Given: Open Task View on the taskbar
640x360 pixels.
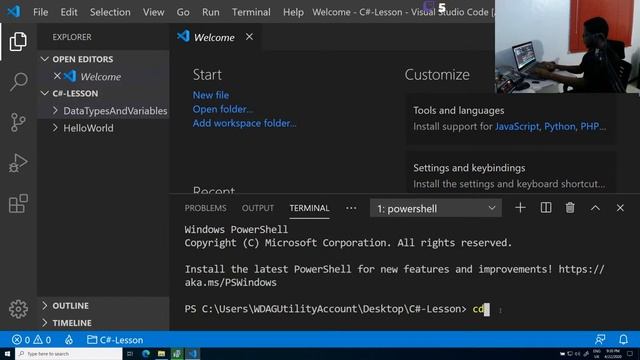Looking at the screenshot, I should pyautogui.click(x=130, y=353).
